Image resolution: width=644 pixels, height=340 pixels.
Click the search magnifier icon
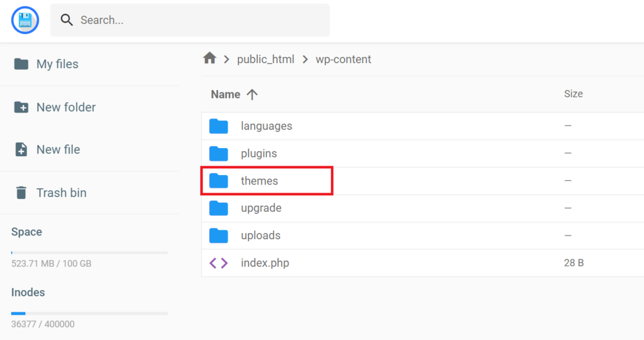click(x=67, y=20)
